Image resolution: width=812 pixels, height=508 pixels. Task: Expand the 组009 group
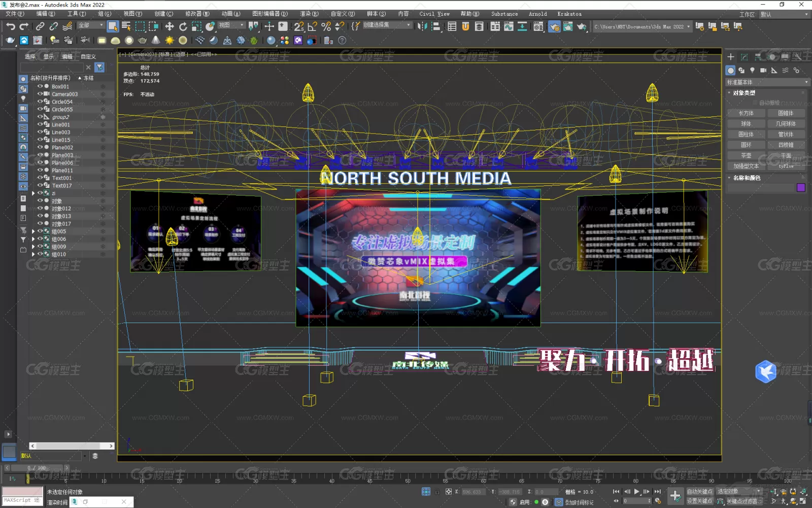coord(33,247)
